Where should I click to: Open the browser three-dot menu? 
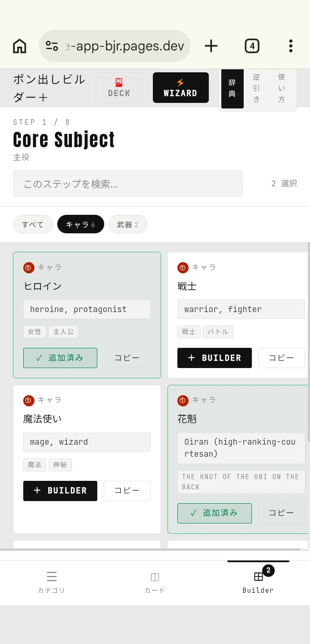[291, 46]
